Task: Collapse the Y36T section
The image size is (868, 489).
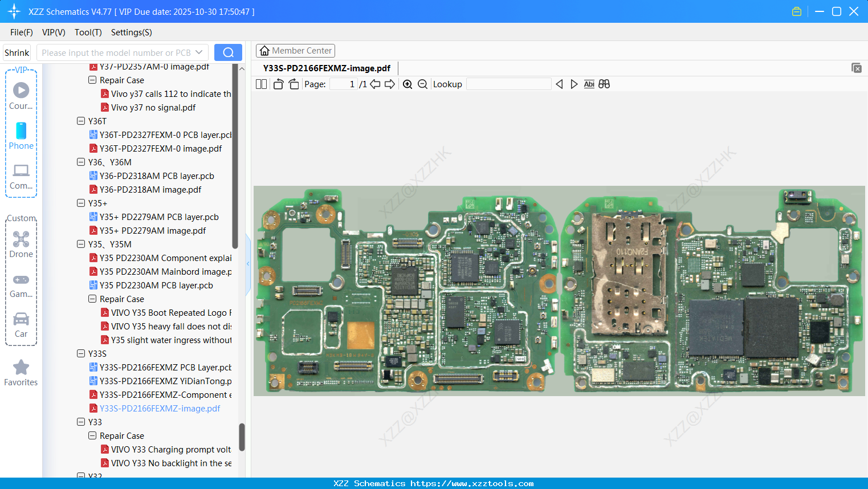Action: (x=81, y=121)
